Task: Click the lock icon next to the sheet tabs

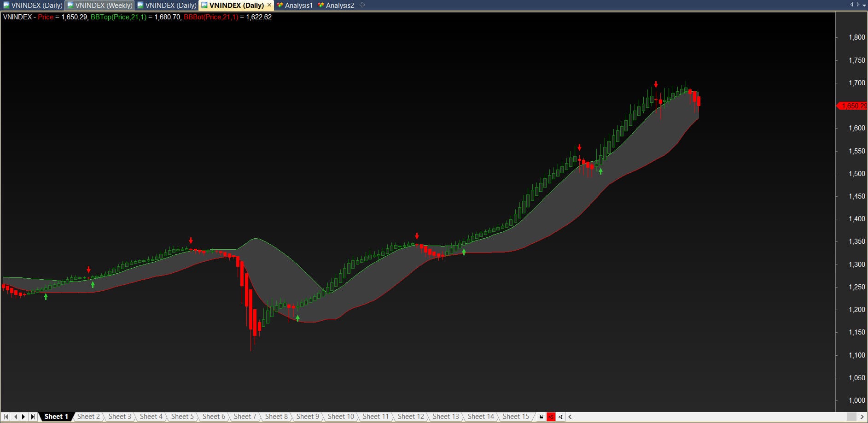Action: coord(542,417)
